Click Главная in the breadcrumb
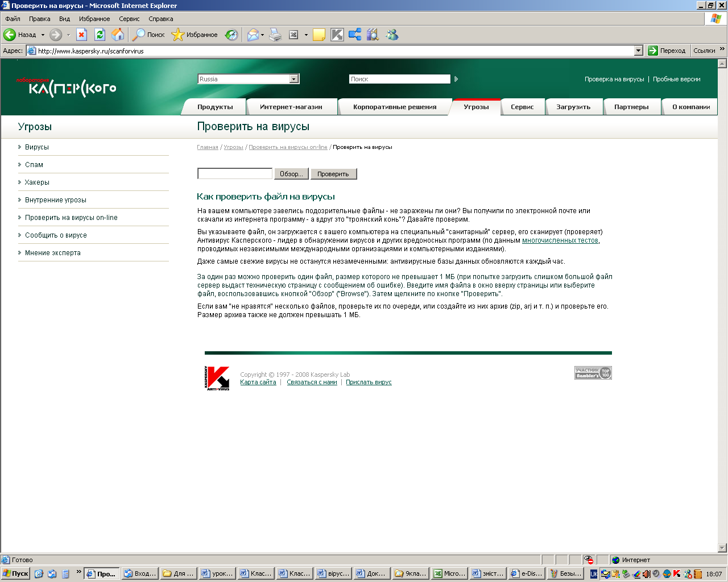 208,147
